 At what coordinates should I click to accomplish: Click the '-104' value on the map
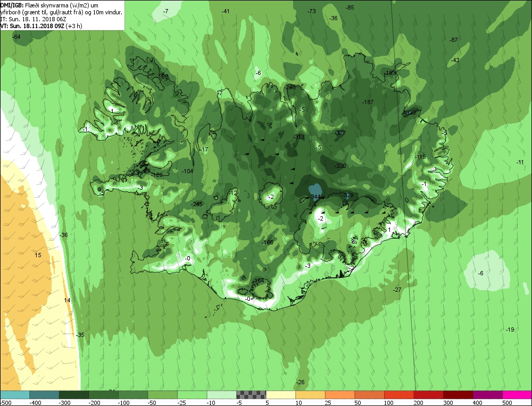pos(188,171)
